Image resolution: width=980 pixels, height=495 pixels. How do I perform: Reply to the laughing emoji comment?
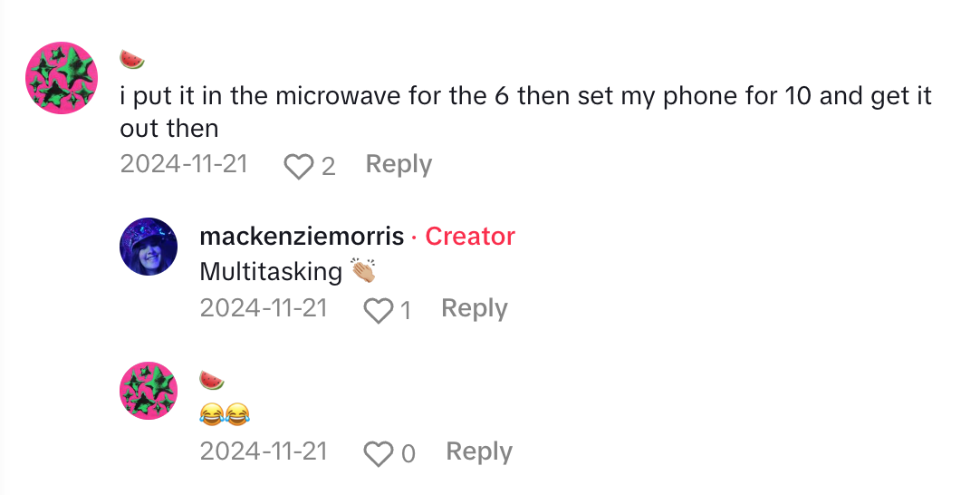tap(479, 451)
